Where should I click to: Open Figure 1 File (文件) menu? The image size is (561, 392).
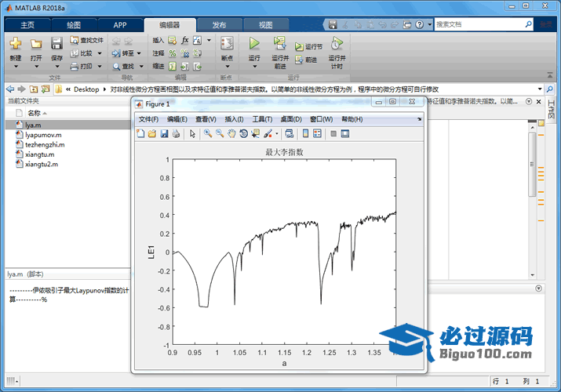click(148, 119)
